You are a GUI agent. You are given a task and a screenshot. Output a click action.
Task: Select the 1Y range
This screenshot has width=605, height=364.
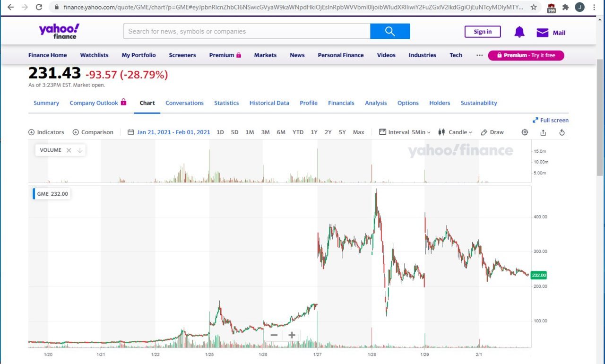pos(314,132)
